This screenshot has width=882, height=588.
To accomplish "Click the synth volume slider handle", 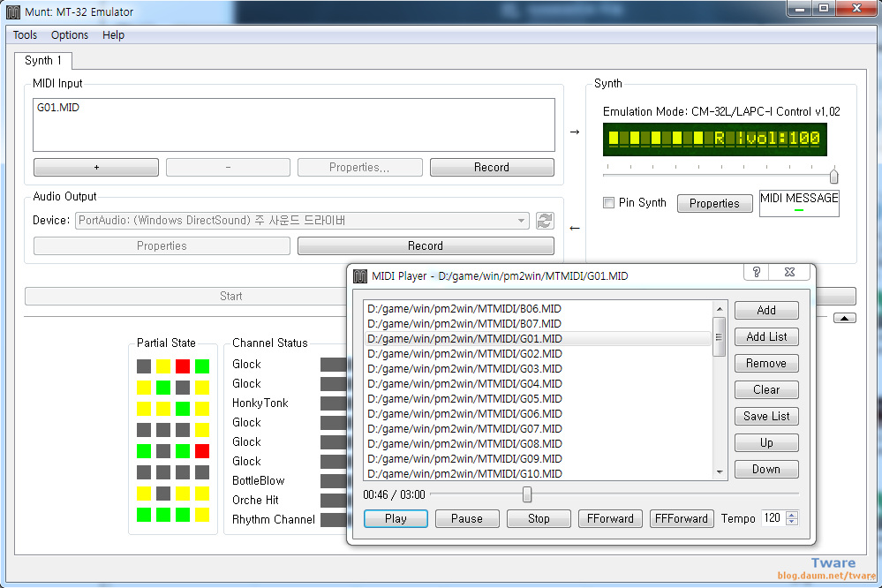I will 833,176.
